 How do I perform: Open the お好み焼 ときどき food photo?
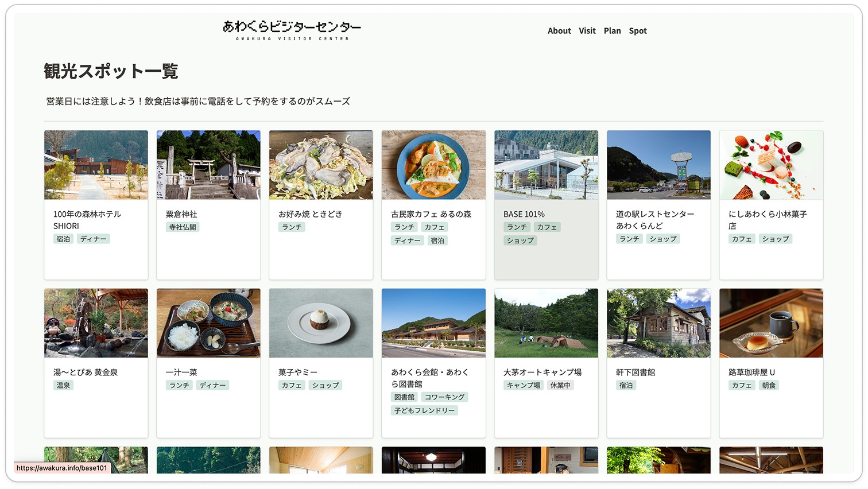click(321, 165)
